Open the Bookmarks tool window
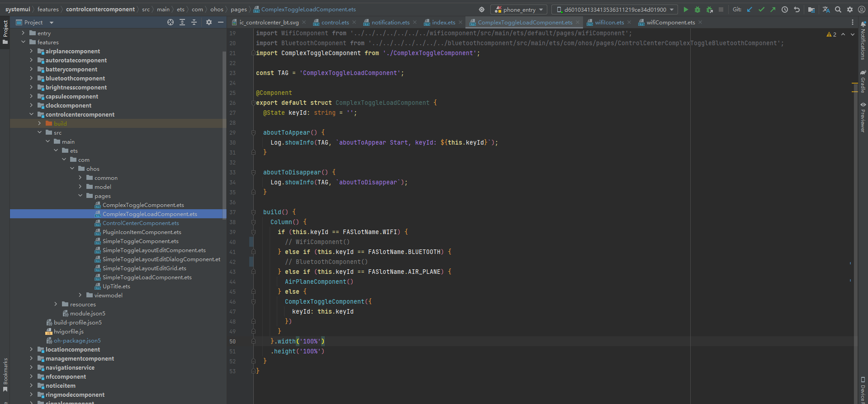868x404 pixels. tap(5, 375)
